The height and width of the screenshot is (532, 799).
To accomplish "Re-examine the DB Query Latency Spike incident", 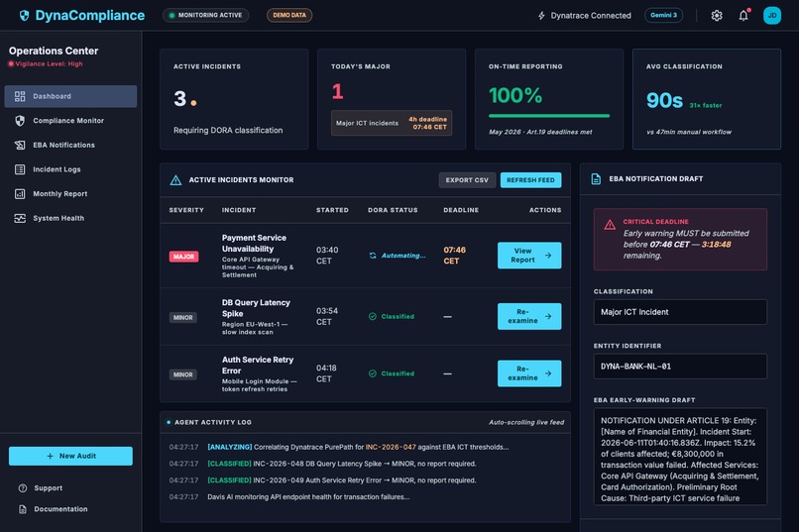I will click(529, 316).
